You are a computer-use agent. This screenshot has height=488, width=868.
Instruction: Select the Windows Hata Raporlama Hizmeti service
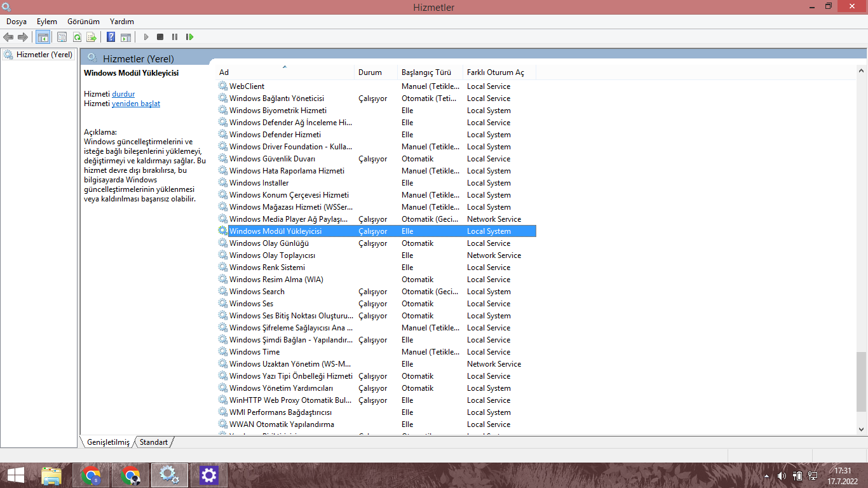[287, 170]
